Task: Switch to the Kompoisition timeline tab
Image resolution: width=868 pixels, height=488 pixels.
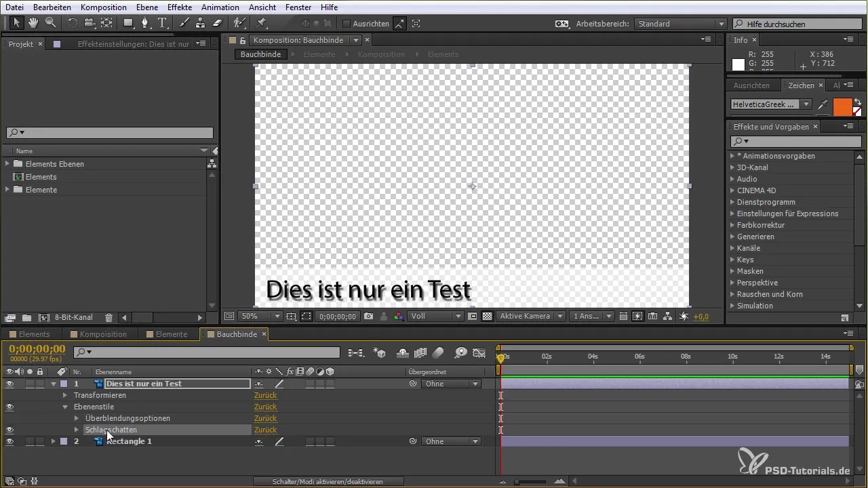Action: (x=103, y=334)
